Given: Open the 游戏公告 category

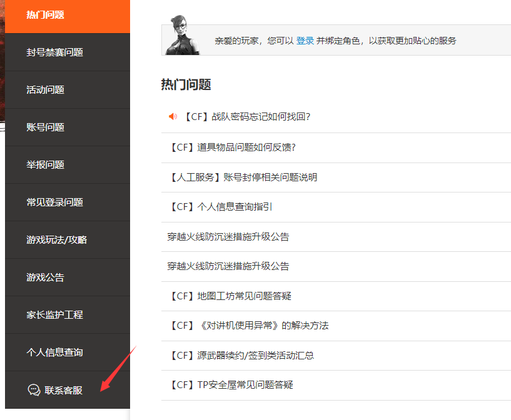Looking at the screenshot, I should tap(68, 277).
